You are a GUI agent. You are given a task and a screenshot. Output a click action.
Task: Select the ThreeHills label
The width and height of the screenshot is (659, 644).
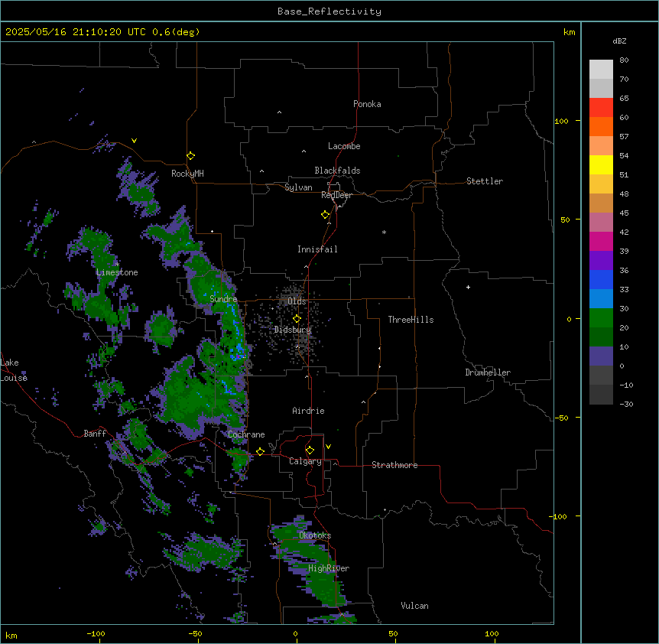(411, 320)
